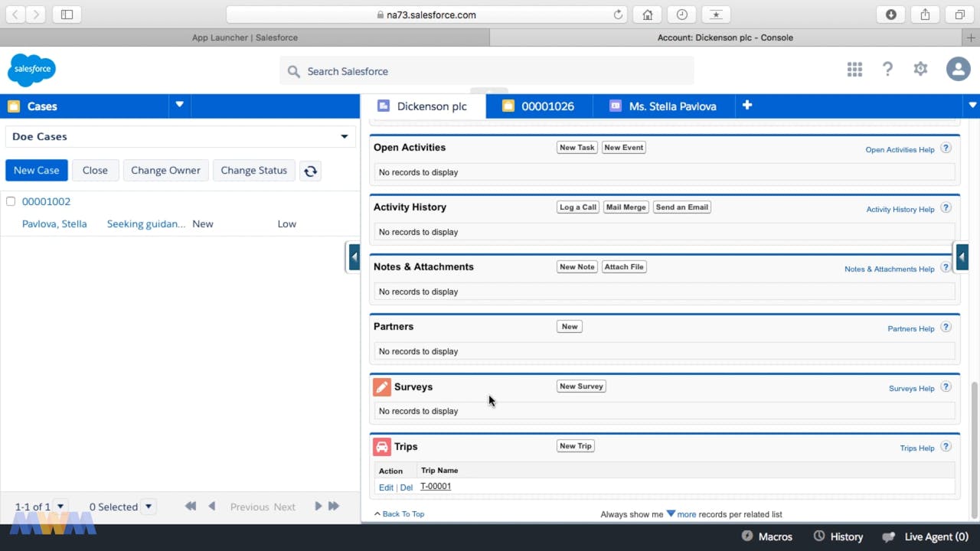Open the Cases navigation tab dropdown arrow
This screenshot has width=980, height=551.
[179, 105]
